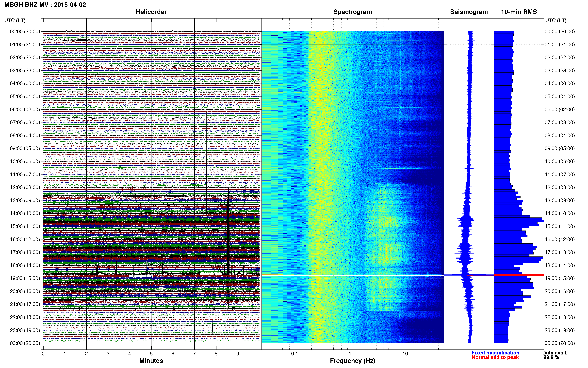Click the '5' tick on Minutes axis
This screenshot has height=368, width=588.
(151, 354)
